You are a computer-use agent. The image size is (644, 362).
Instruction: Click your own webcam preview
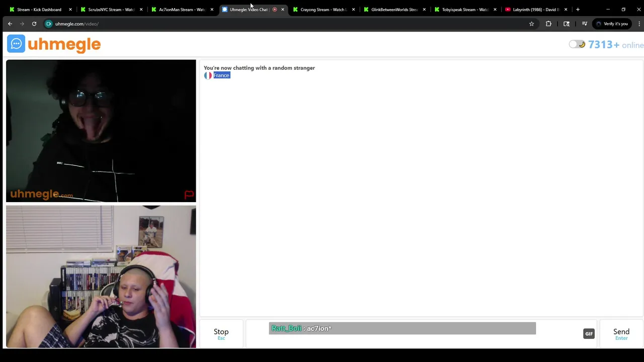(x=101, y=277)
